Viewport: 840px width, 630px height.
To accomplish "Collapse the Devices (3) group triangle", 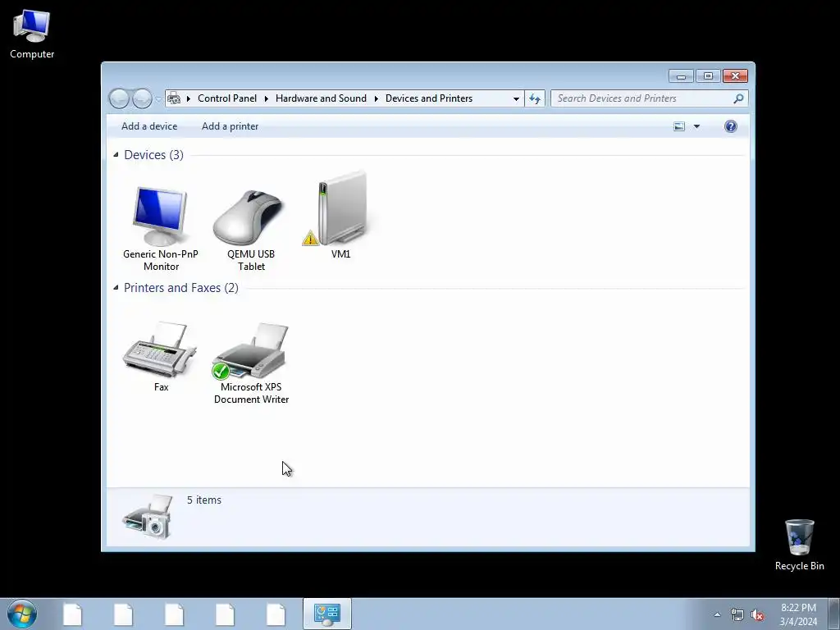I will click(x=116, y=155).
